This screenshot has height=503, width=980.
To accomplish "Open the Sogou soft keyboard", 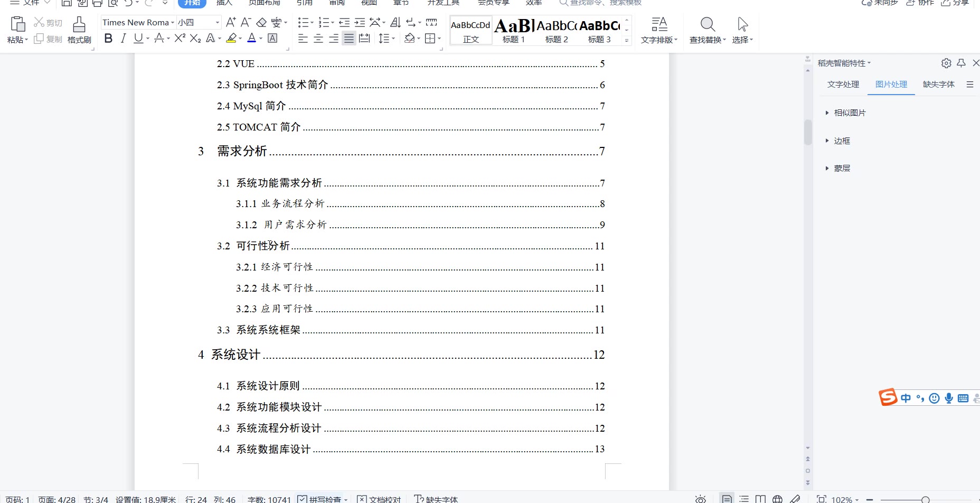I will coord(963,398).
